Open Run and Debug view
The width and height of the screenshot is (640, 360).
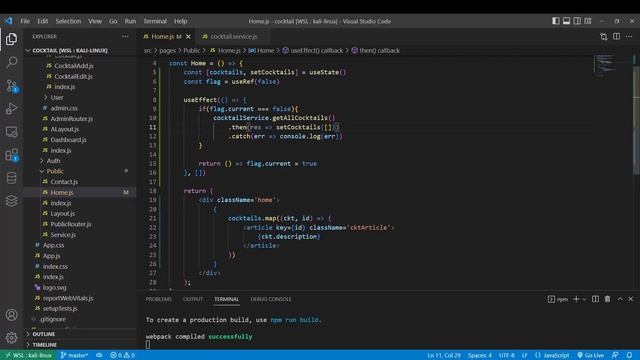[11, 109]
